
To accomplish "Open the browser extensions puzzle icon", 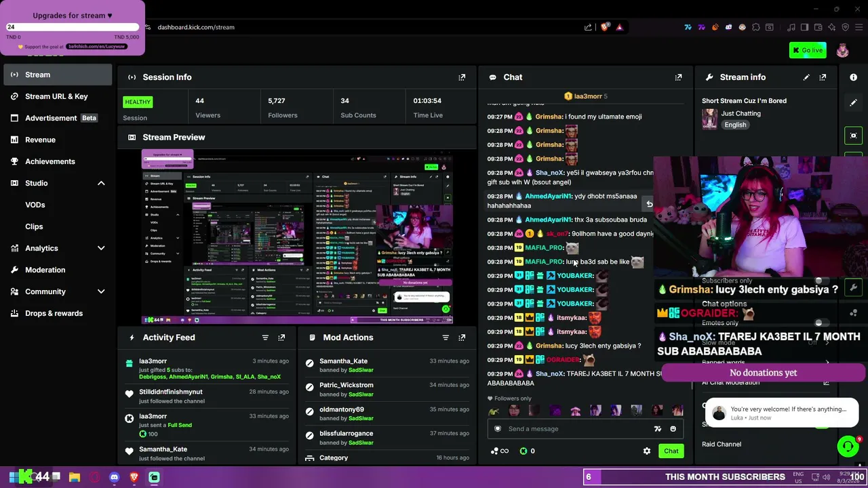I will pos(755,27).
